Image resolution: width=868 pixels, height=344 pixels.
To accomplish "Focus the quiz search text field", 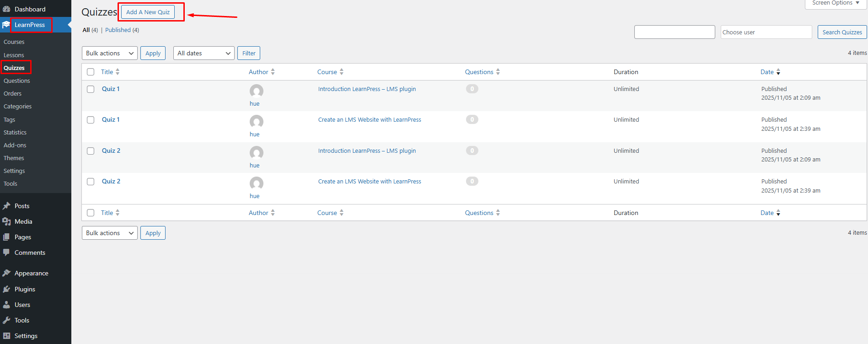I will [x=675, y=32].
